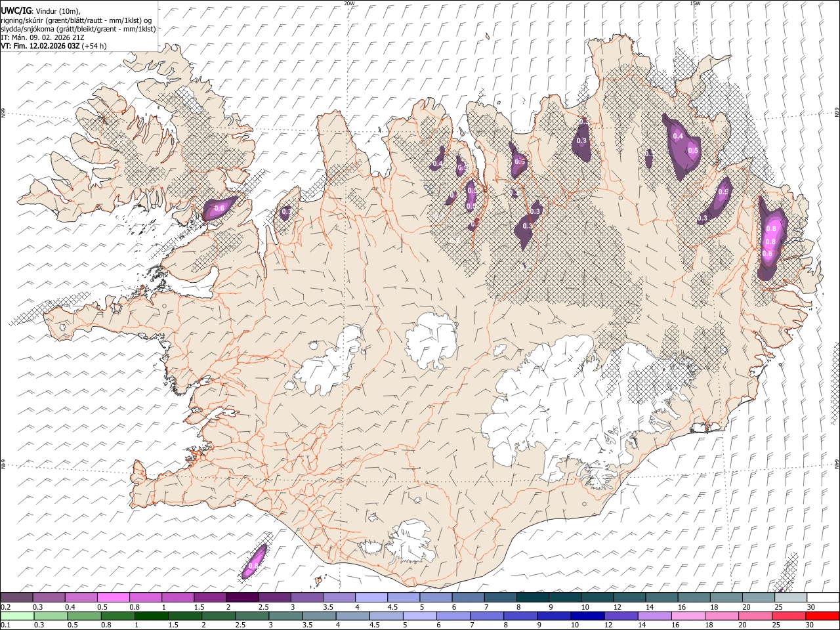Screen dimensions: 840x630
Task: Click the snow legend swatch for 0.2–0.3 mm
Action: pos(17,597)
